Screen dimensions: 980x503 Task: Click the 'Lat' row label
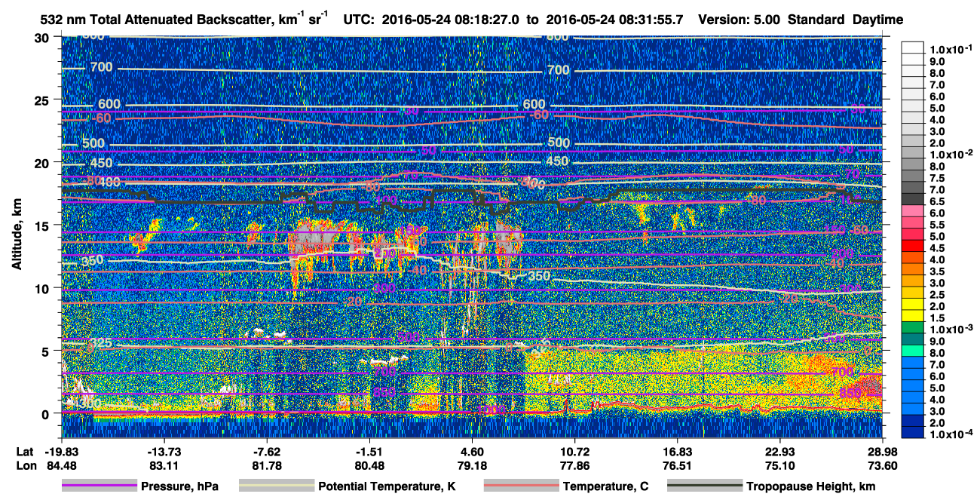click(x=25, y=451)
